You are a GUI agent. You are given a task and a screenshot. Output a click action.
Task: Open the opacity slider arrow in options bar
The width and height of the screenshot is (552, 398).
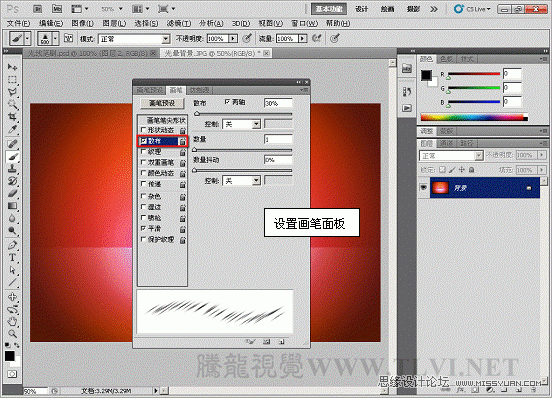click(x=233, y=38)
